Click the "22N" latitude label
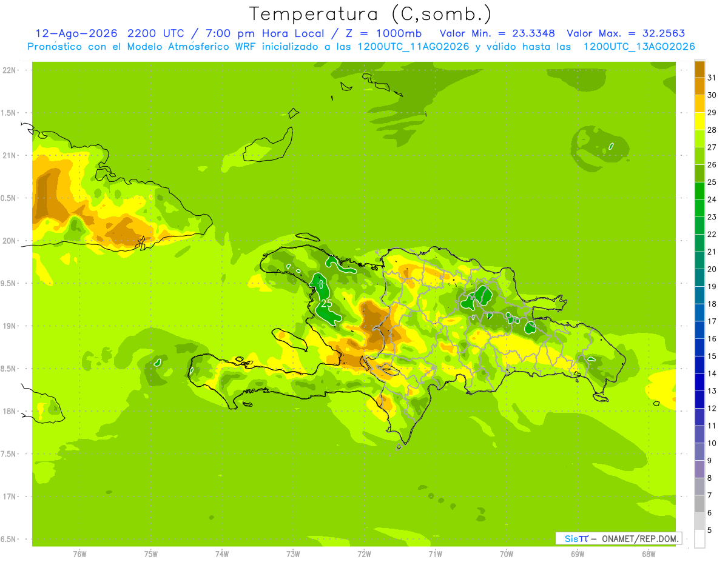Viewport: 728px width, 562px height. (x=8, y=70)
